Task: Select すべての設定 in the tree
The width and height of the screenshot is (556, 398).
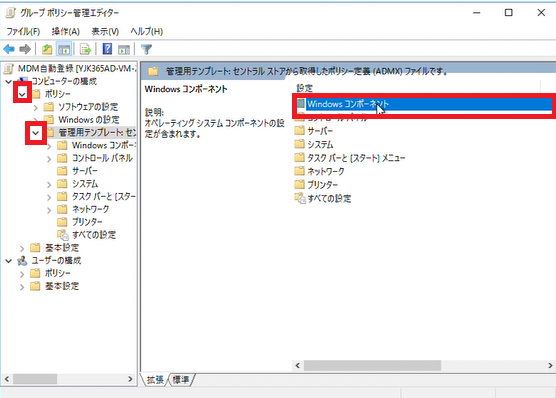Action: [94, 234]
